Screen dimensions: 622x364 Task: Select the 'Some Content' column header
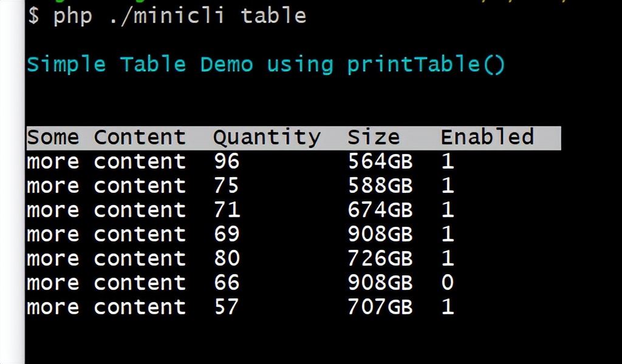(x=106, y=138)
